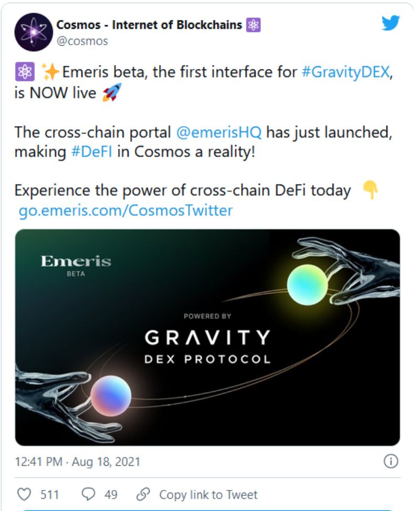
Task: Click the 49 replies count
Action: [111, 494]
